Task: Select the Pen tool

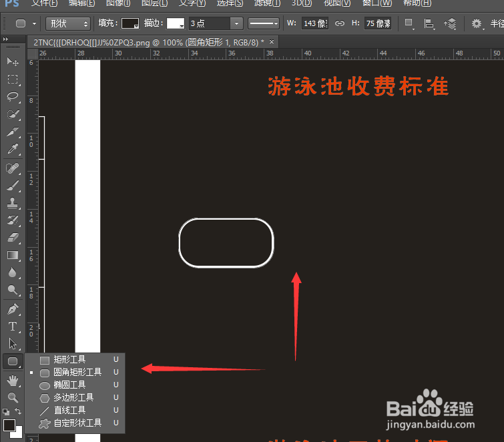Action: pyautogui.click(x=13, y=309)
